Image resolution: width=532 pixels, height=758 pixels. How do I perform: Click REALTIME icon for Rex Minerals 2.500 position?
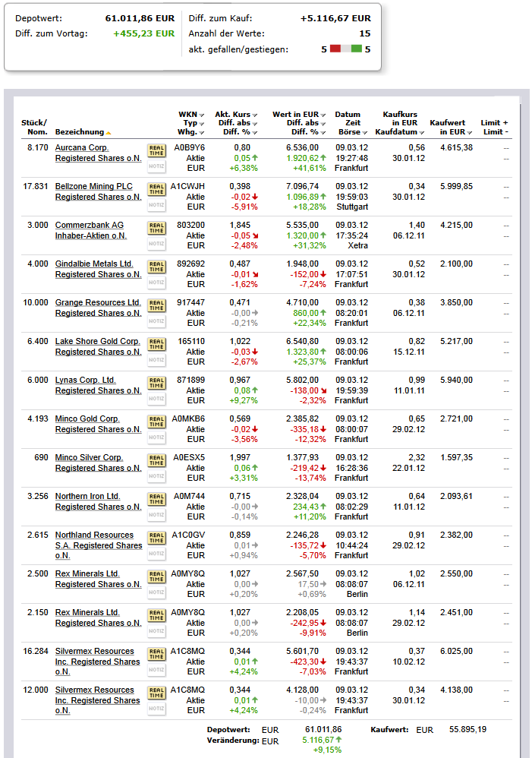pyautogui.click(x=156, y=576)
